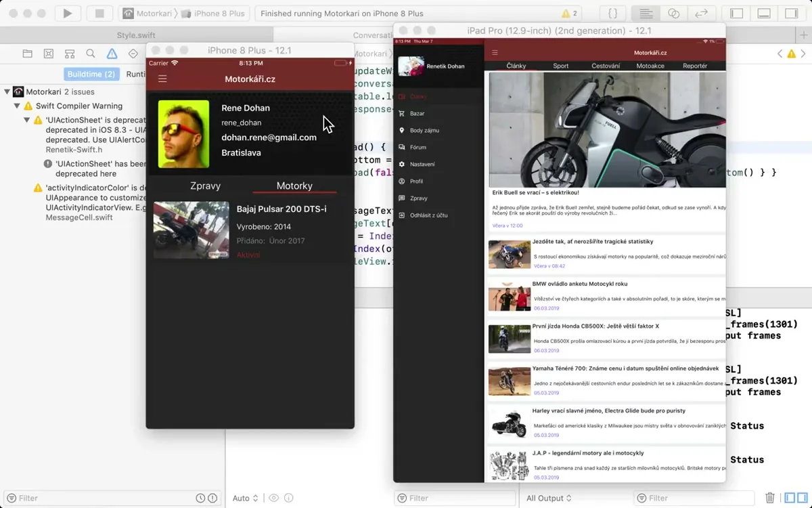Choose the iPhone 8 Plus run destination
This screenshot has width=812, height=508.
[214, 14]
